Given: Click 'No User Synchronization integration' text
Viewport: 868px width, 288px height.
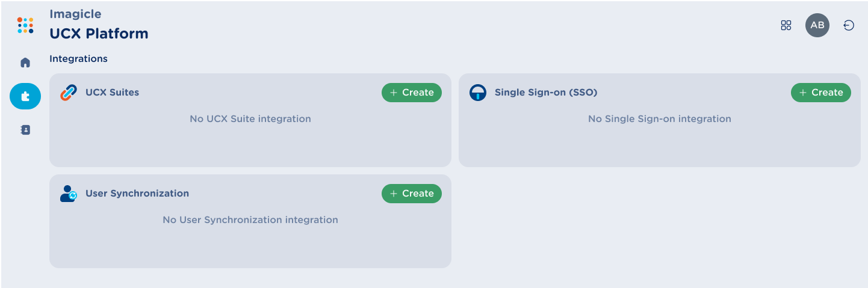Looking at the screenshot, I should pyautogui.click(x=250, y=220).
